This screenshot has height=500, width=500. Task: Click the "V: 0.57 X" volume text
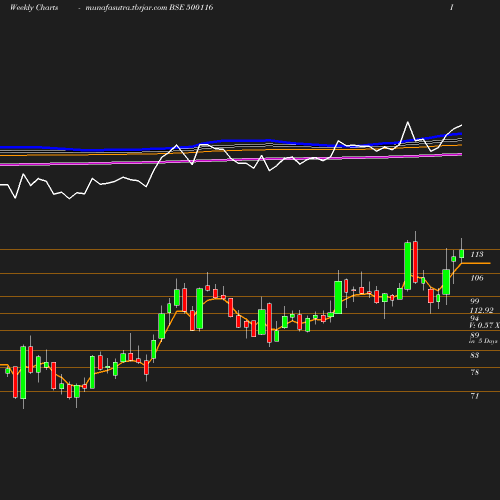484,325
